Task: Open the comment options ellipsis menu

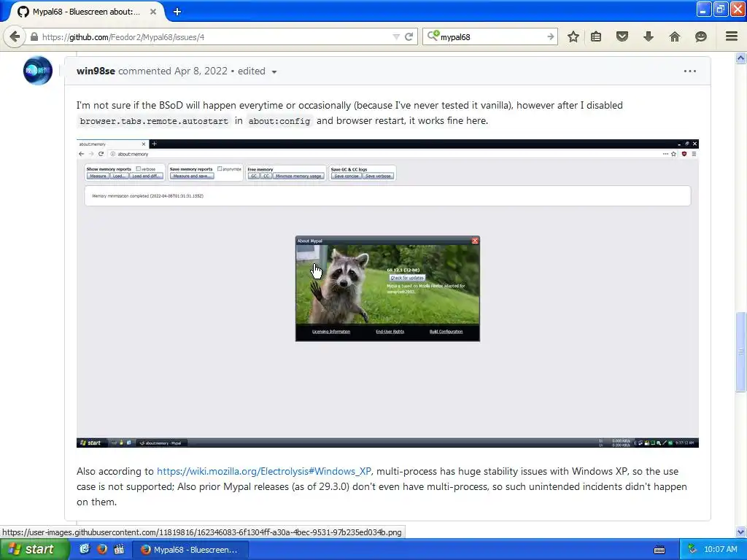Action: tap(690, 71)
